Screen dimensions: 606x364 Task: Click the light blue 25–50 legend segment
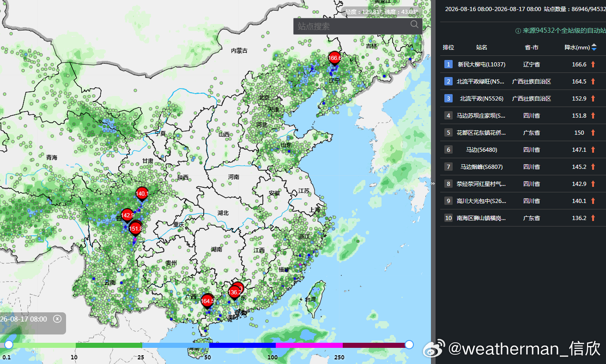[176, 345]
